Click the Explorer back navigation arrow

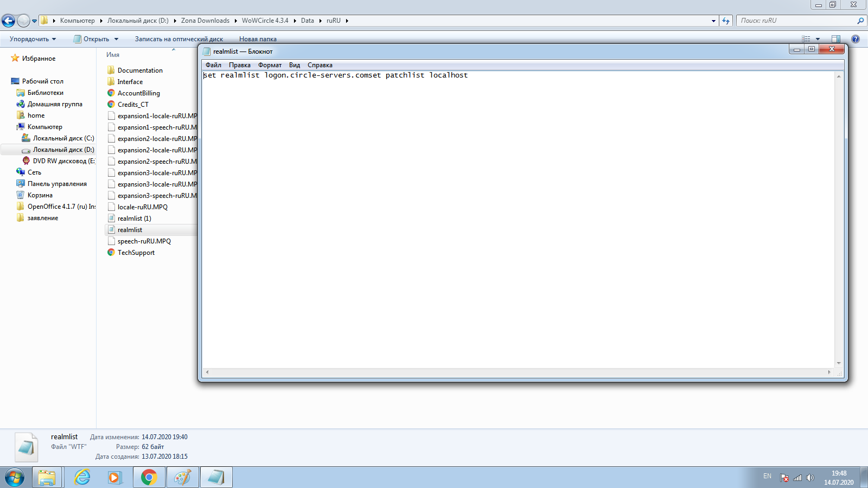pyautogui.click(x=8, y=21)
